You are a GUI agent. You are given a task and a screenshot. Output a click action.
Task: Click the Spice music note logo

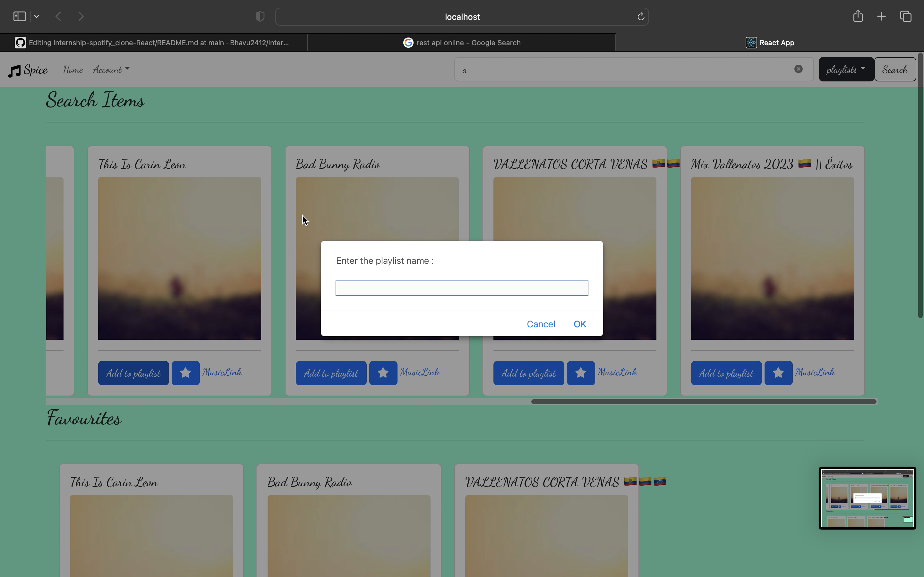coord(14,71)
